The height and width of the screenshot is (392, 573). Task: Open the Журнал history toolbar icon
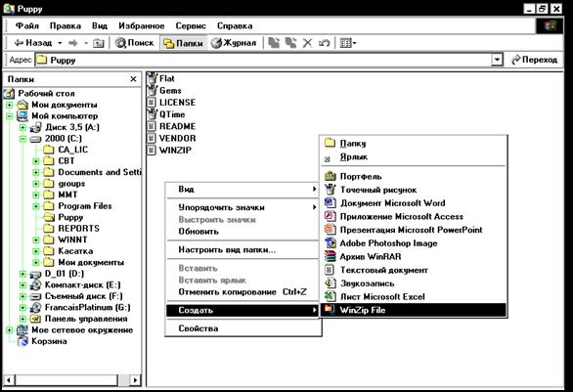234,43
